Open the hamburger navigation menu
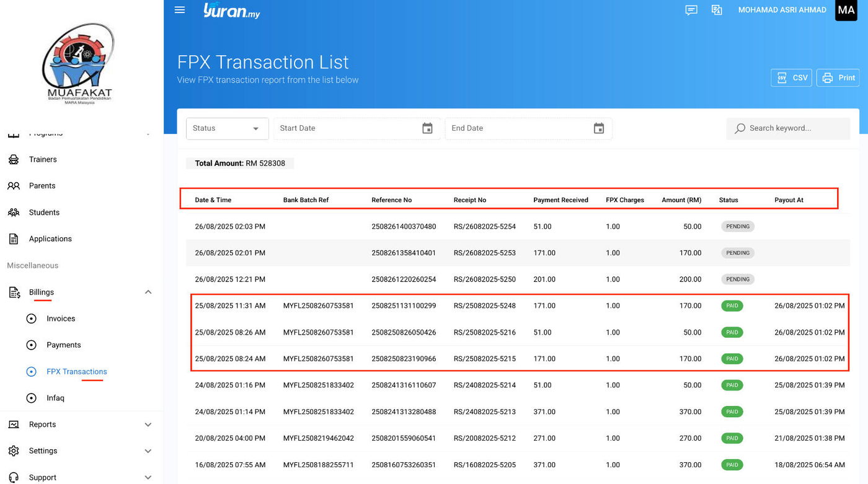 tap(180, 10)
